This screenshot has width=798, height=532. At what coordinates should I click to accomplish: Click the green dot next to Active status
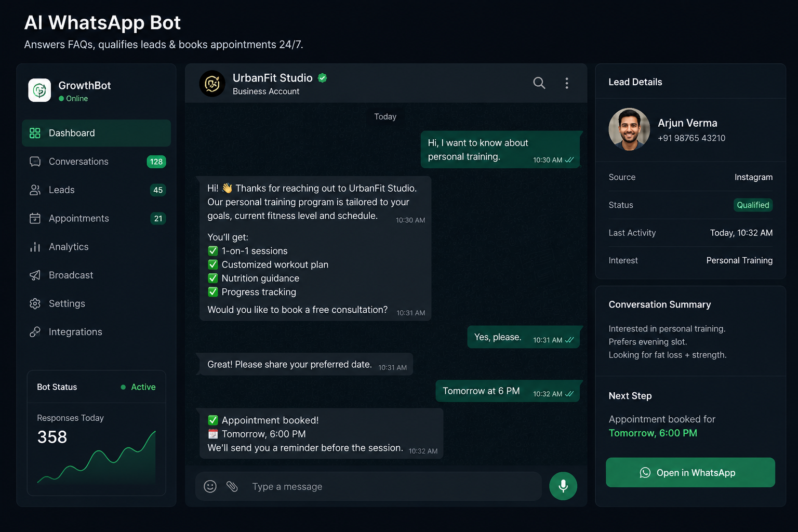tap(123, 387)
